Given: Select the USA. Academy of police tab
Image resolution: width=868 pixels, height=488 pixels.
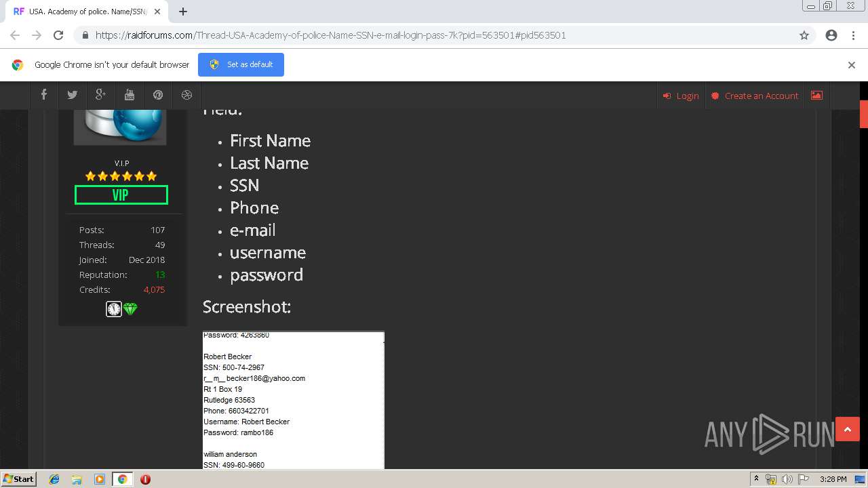Looking at the screenshot, I should 88,12.
